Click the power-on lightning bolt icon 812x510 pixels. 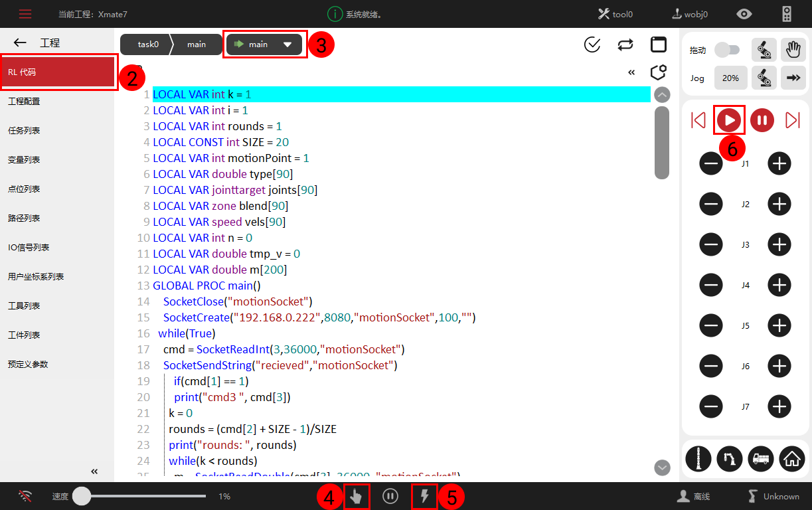[x=424, y=496]
